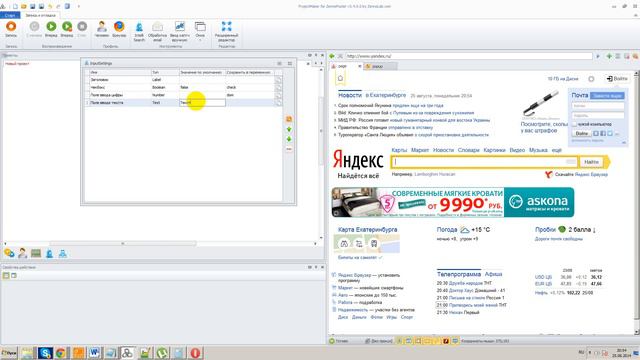
Task: Click the Yandex search input field
Action: 484,162
